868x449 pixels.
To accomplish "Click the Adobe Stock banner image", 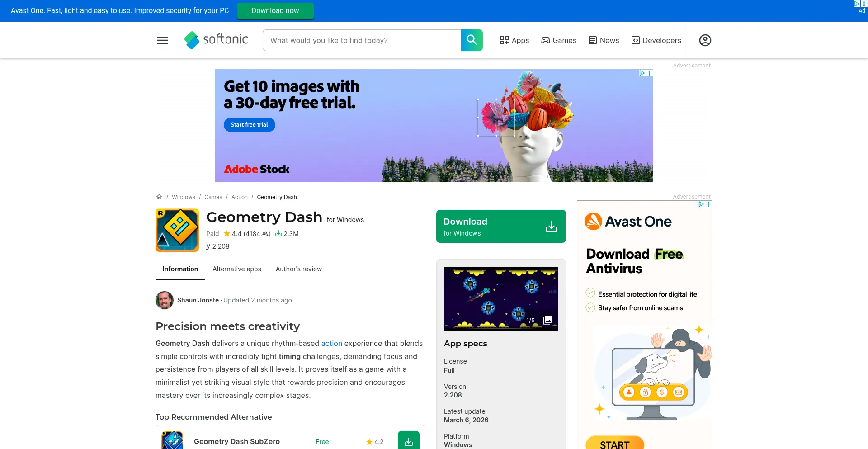I will click(x=434, y=126).
